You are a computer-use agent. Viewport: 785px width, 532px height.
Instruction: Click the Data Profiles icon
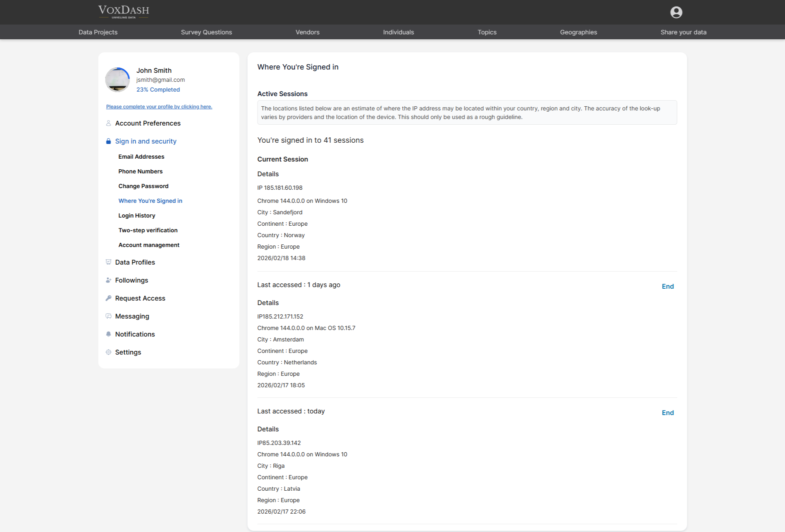click(108, 262)
